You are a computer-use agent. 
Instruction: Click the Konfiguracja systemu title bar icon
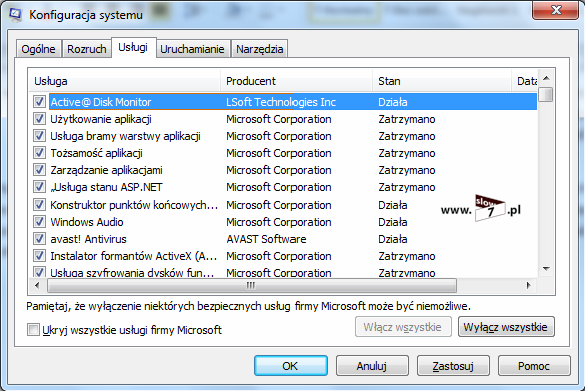[15, 14]
